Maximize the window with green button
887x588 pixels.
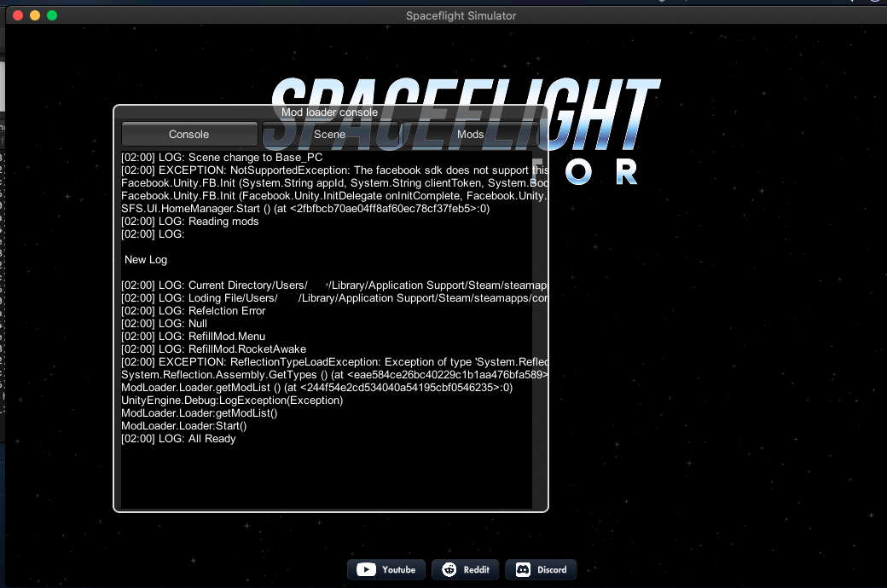tap(52, 15)
